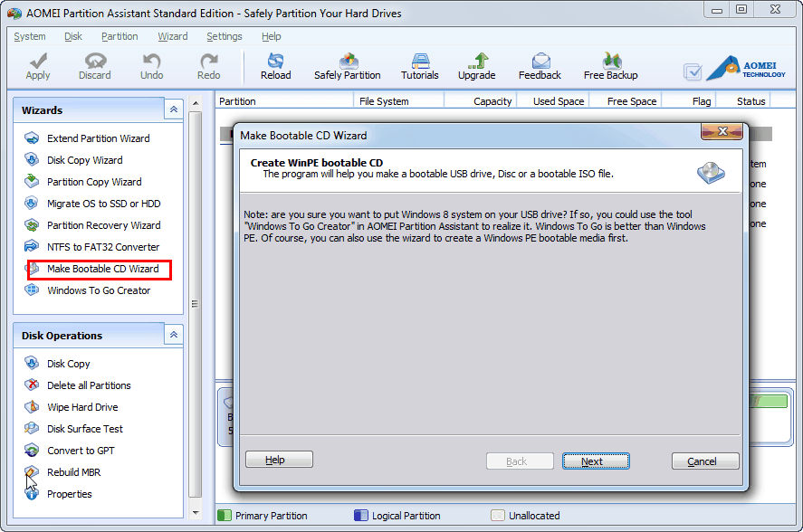Click the Flag column header

689,100
